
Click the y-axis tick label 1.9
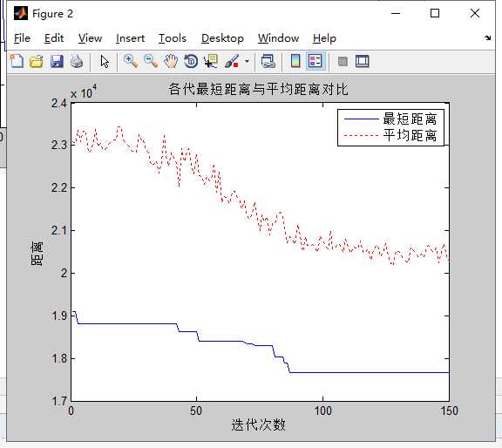click(59, 316)
